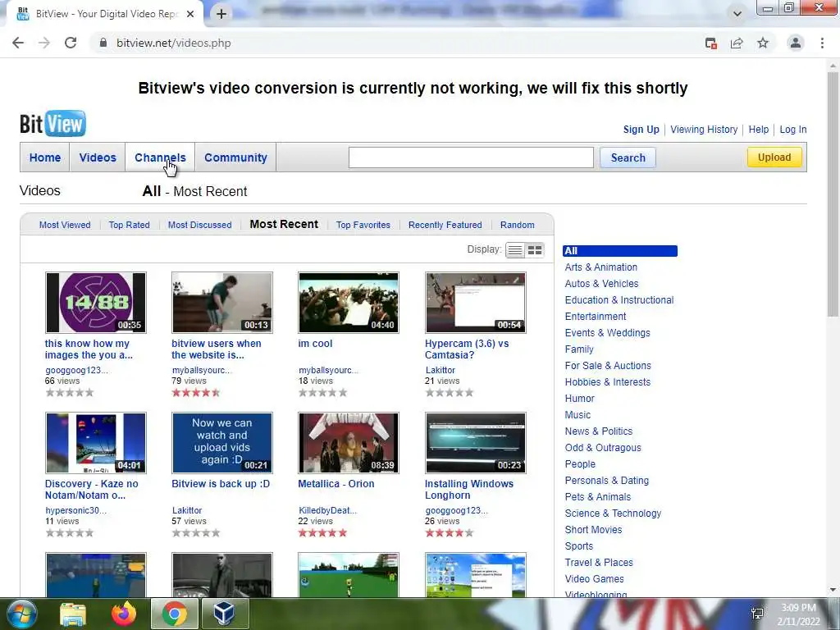Screen dimensions: 840x630
Task: Open Installing Windows Longhorn thumbnail
Action: [x=476, y=443]
